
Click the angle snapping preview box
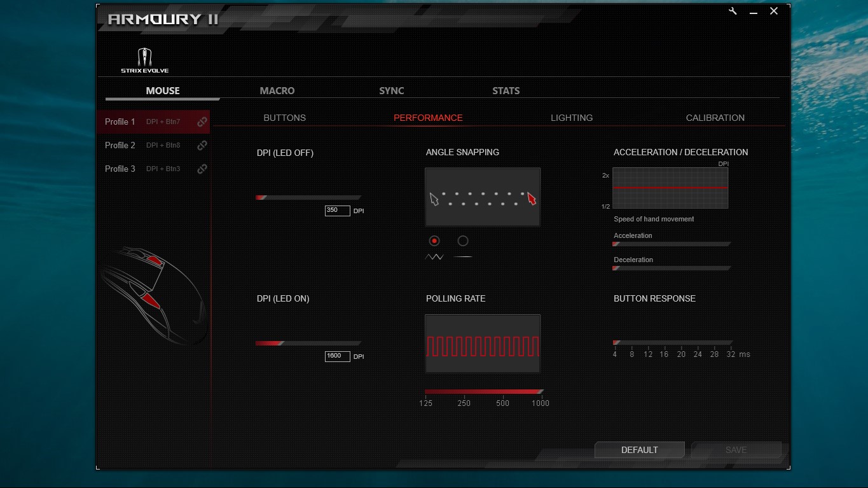(483, 197)
